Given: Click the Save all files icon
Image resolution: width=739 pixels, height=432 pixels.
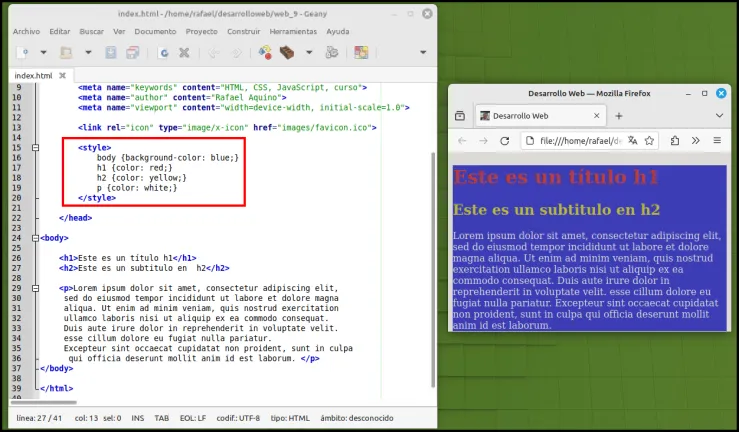Looking at the screenshot, I should (x=133, y=52).
